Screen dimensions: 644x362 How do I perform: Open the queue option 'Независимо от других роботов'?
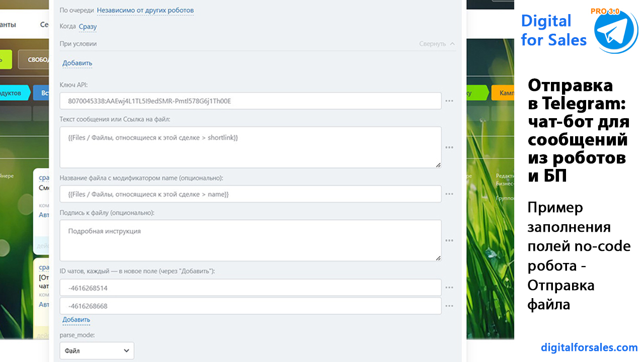[145, 10]
